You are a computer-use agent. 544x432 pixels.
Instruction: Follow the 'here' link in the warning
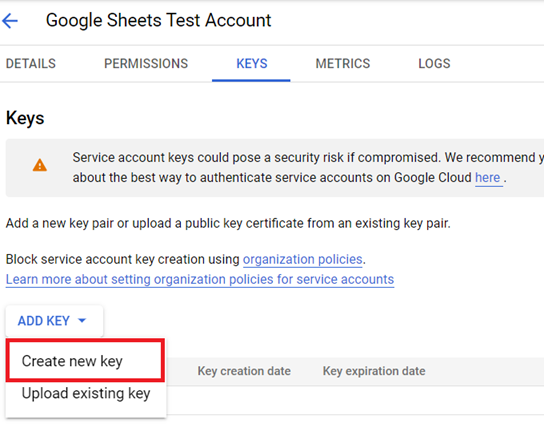[x=487, y=178]
